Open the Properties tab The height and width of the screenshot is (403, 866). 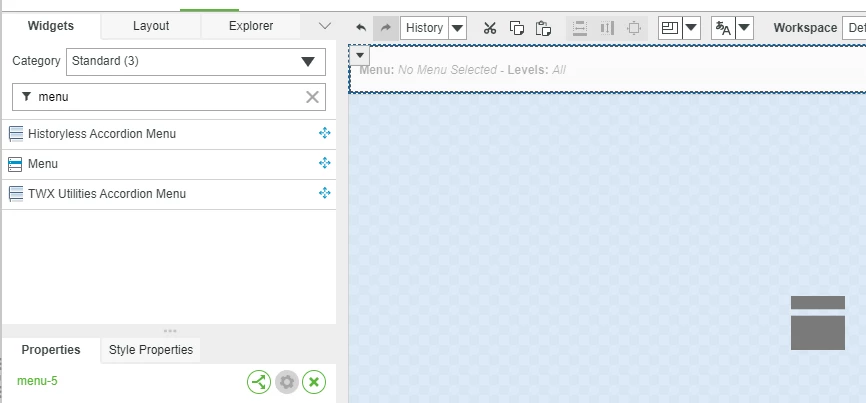coord(51,350)
